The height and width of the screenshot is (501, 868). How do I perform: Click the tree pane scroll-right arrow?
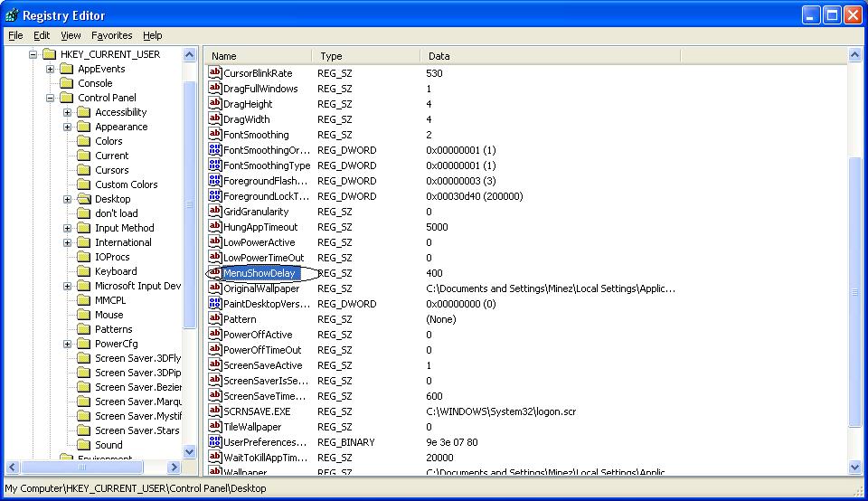click(174, 468)
